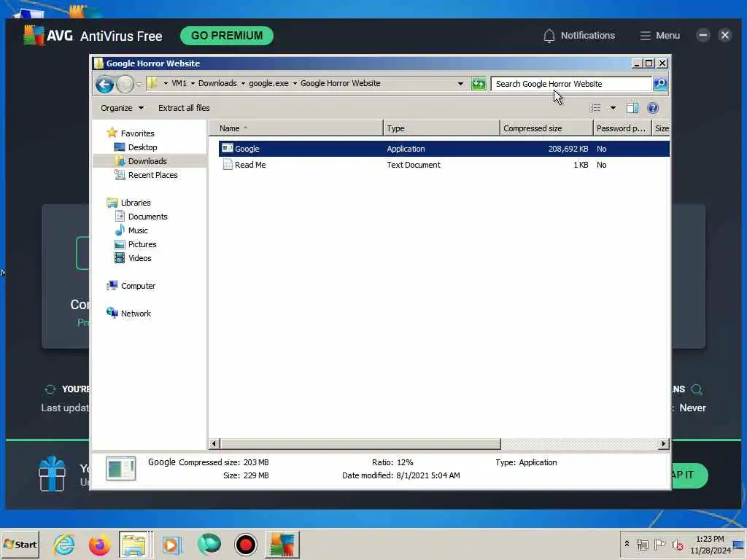The image size is (747, 560).
Task: Click the Windows Start button
Action: pos(20,545)
